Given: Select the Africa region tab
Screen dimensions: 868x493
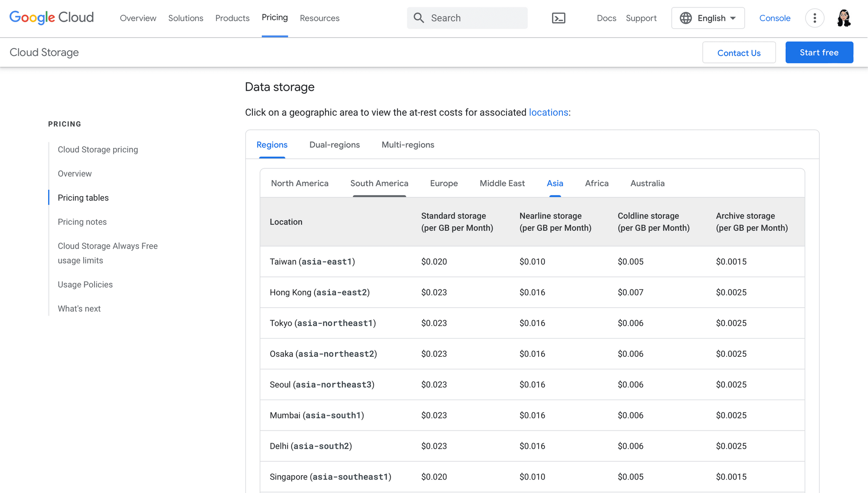Looking at the screenshot, I should point(596,183).
